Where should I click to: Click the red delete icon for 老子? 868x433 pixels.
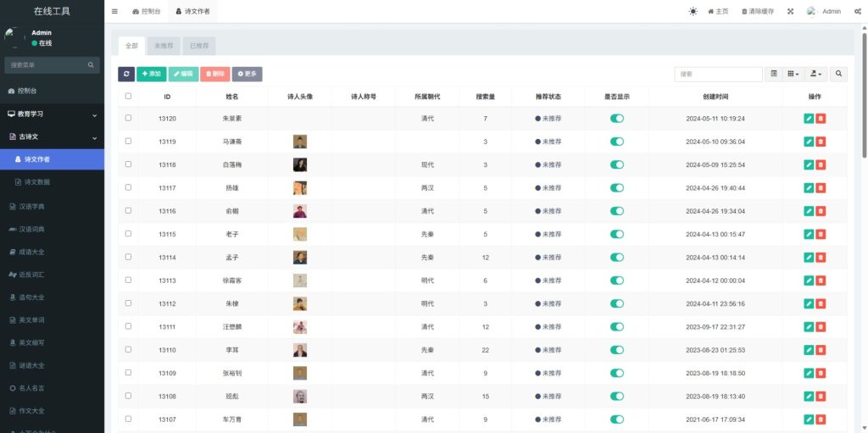click(821, 234)
